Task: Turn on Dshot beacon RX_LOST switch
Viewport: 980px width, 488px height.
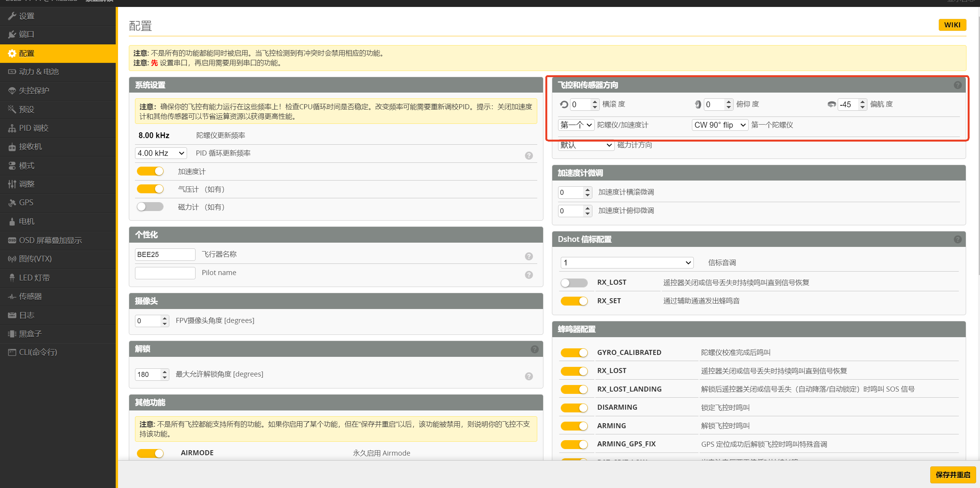Action: click(574, 283)
